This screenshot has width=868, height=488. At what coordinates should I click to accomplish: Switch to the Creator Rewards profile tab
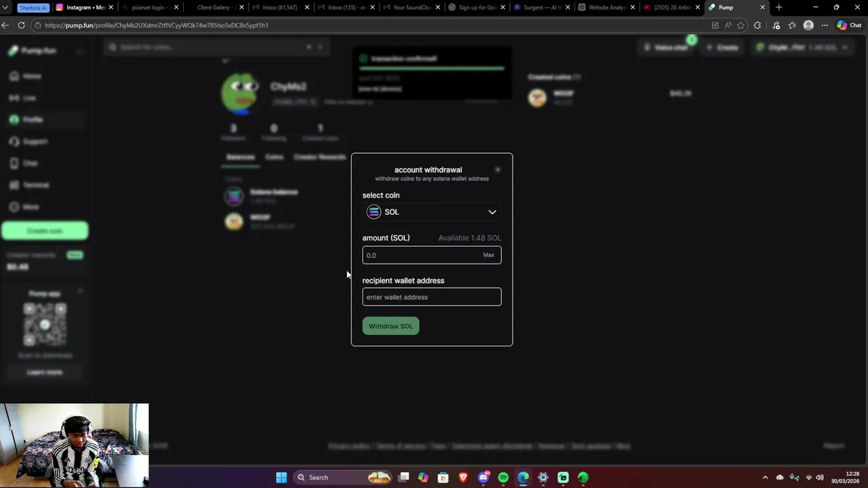[320, 157]
